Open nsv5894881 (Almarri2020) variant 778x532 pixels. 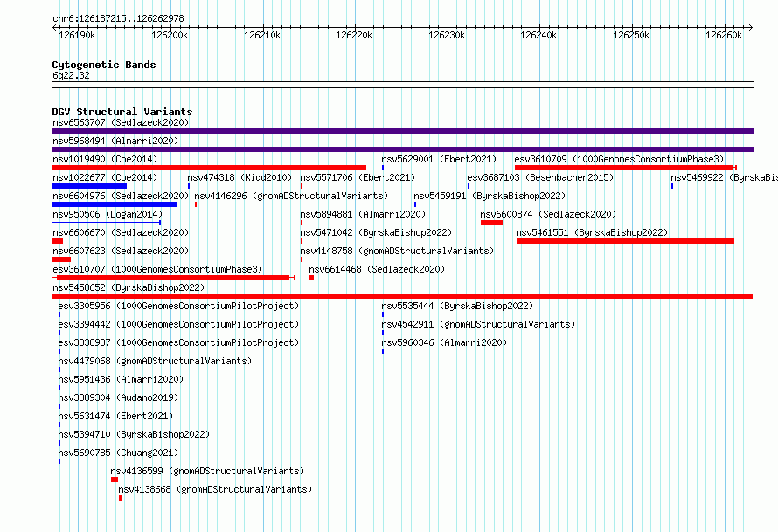[363, 214]
